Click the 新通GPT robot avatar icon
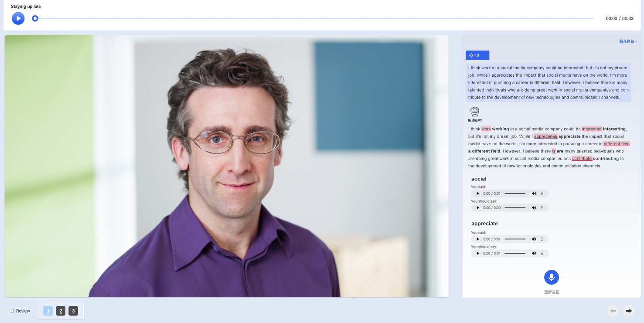The height and width of the screenshot is (323, 644). (475, 112)
